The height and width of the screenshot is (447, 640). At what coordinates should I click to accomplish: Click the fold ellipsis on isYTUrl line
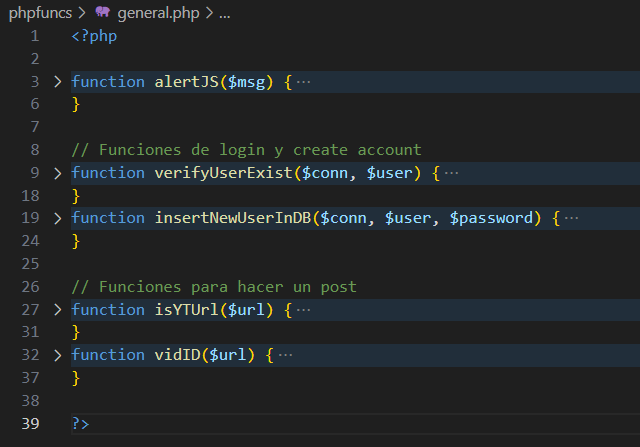pyautogui.click(x=304, y=310)
